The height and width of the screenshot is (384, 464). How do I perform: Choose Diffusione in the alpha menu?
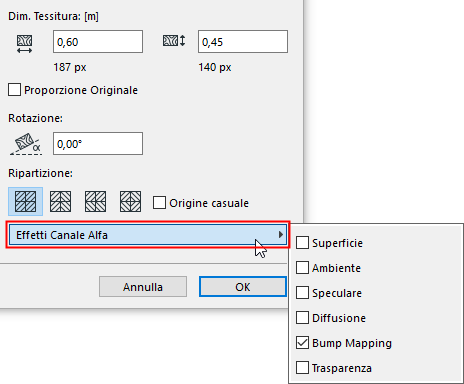[339, 318]
